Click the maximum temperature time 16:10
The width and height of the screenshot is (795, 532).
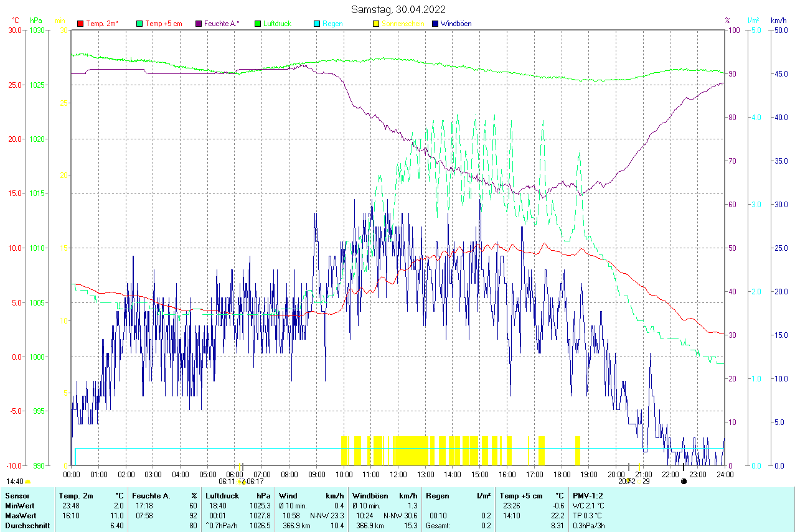pos(70,516)
